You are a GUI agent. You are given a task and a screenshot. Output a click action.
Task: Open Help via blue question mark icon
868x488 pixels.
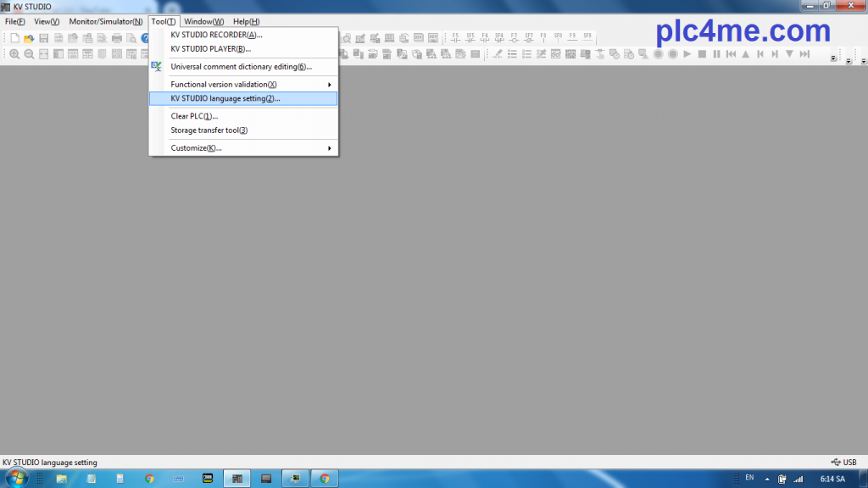click(x=145, y=38)
